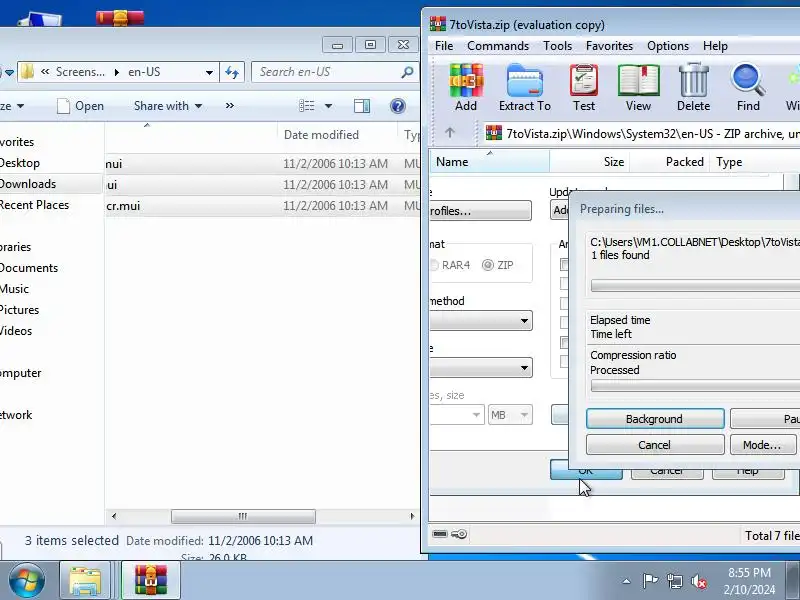Click the WinRAR status bar key icon
The height and width of the screenshot is (600, 800).
[x=459, y=534]
